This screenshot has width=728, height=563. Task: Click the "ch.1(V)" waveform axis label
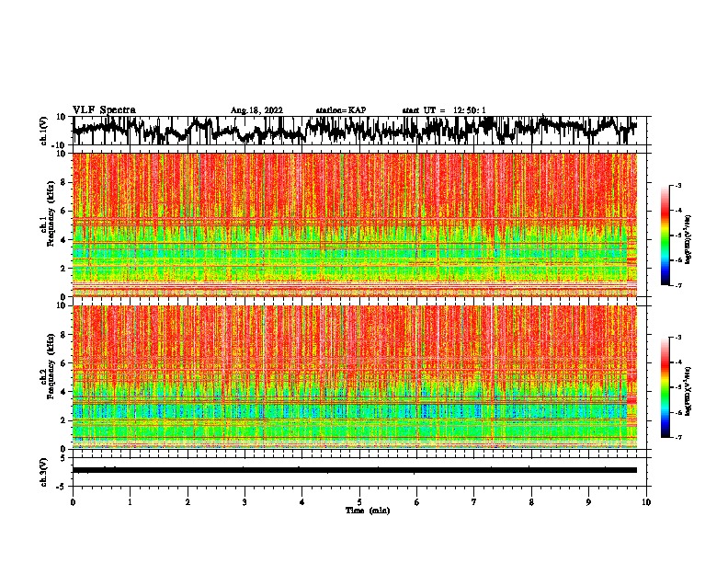44,131
